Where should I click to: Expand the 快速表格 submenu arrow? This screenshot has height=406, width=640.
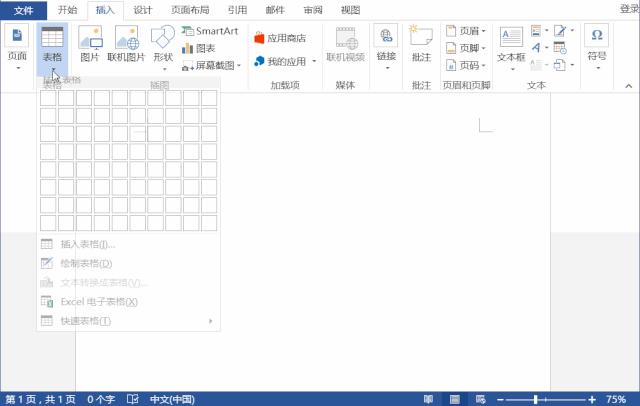click(x=211, y=321)
